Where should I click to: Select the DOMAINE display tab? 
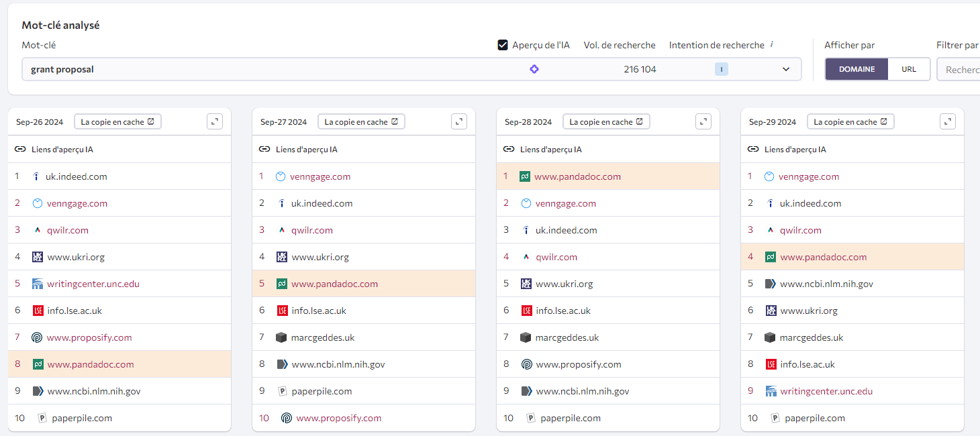point(856,69)
